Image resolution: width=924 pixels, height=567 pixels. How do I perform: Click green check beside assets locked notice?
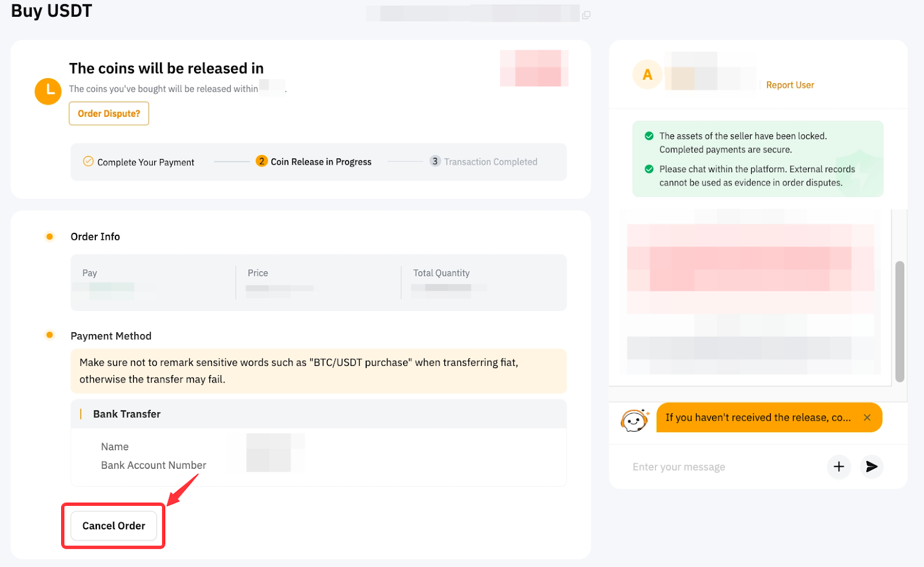649,136
